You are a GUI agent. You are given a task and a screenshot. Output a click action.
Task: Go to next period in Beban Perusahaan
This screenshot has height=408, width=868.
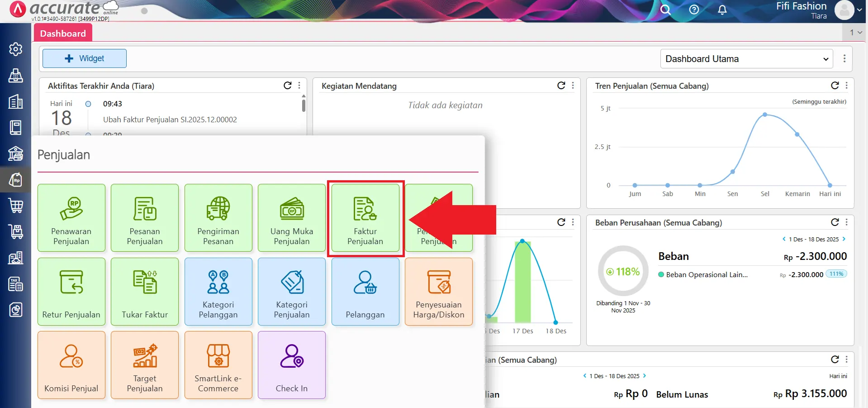[x=844, y=239]
